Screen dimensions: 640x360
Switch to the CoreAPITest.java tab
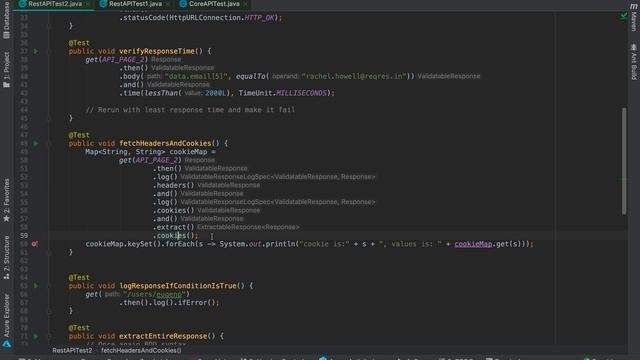[x=214, y=4]
